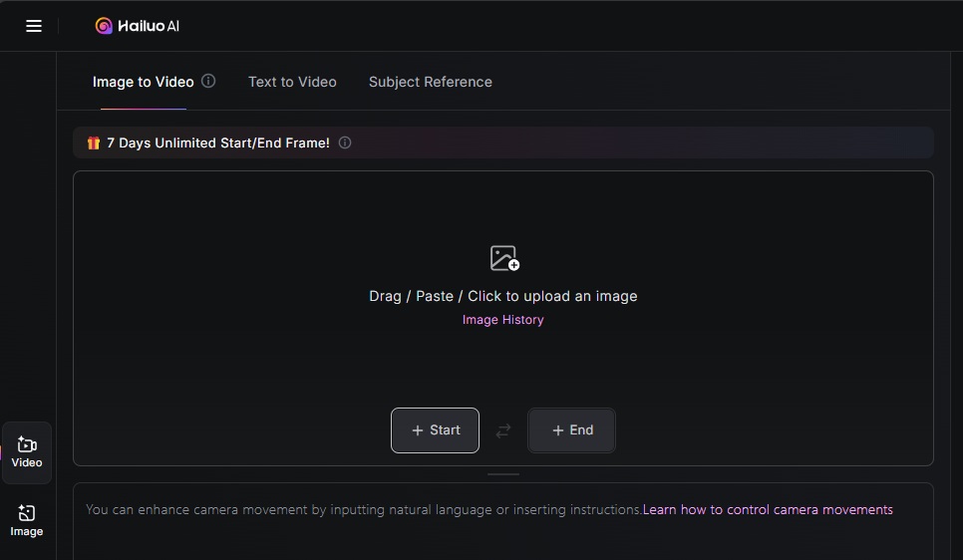Switch to the Text to Video tab
This screenshot has height=560, width=963.
(x=292, y=82)
